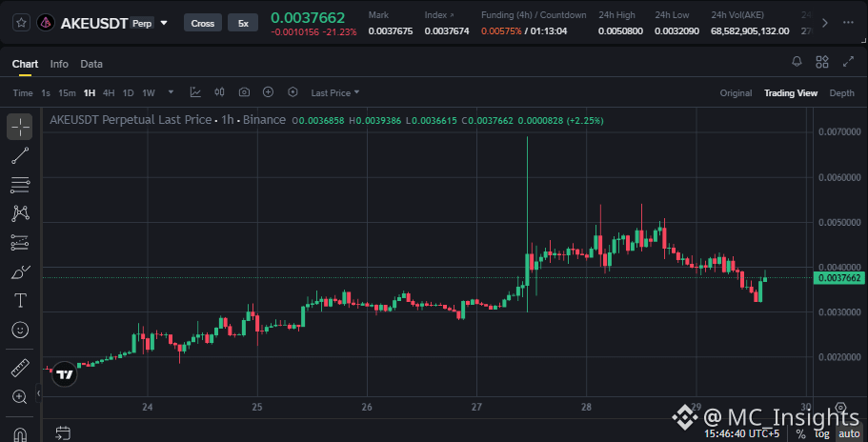
Task: Click the 0.0050000 price axis label
Action: tap(839, 222)
